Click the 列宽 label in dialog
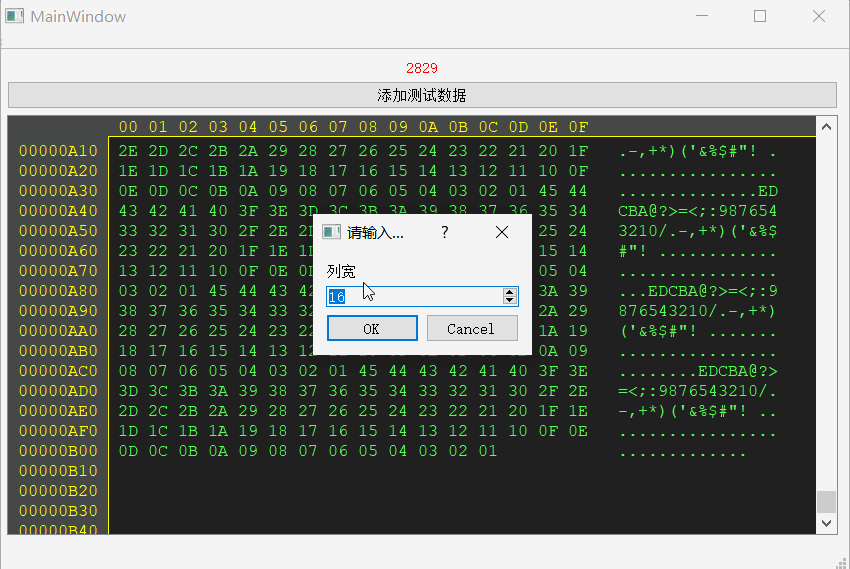This screenshot has height=569, width=850. click(342, 271)
